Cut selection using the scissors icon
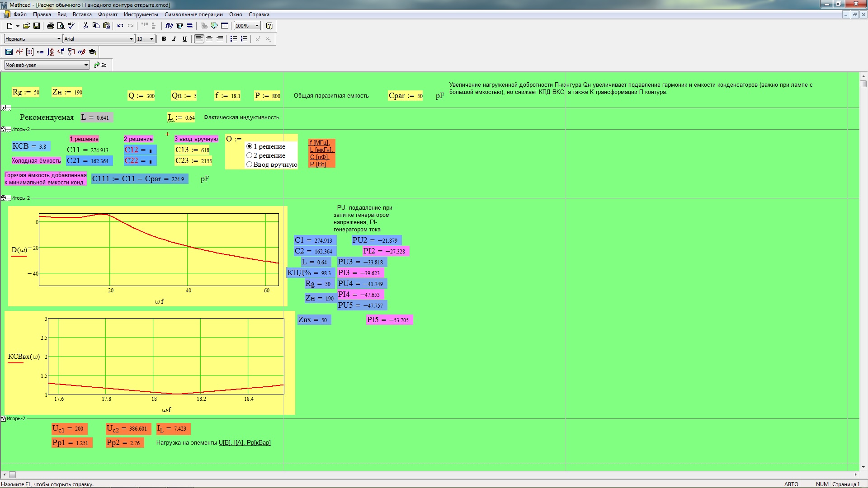This screenshot has width=868, height=488. [x=85, y=26]
